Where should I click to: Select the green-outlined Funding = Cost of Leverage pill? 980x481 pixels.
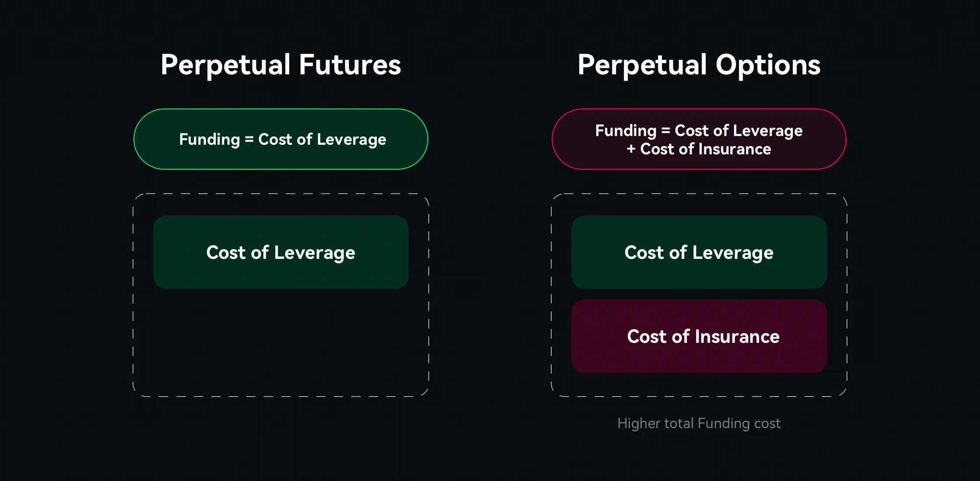coord(280,139)
